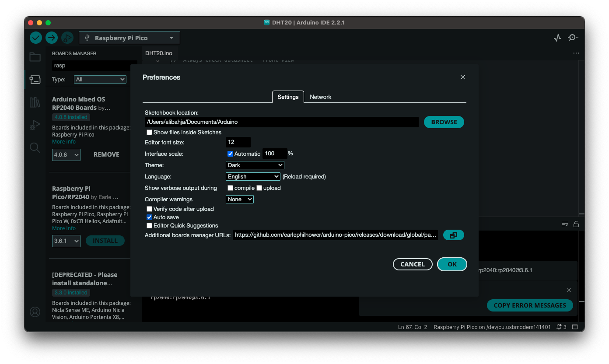
Task: Open the Language dropdown set to English
Action: (x=253, y=176)
